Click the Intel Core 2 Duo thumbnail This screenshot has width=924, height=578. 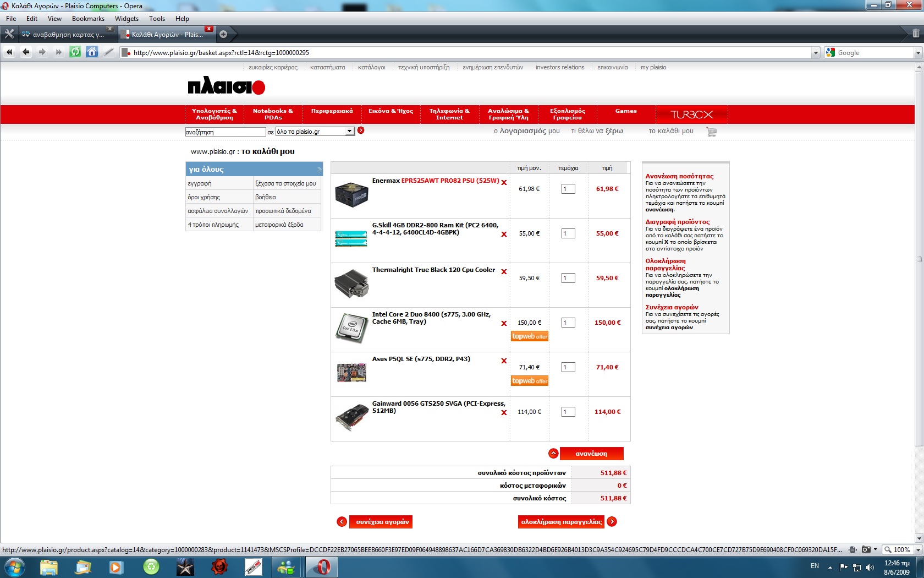point(351,328)
